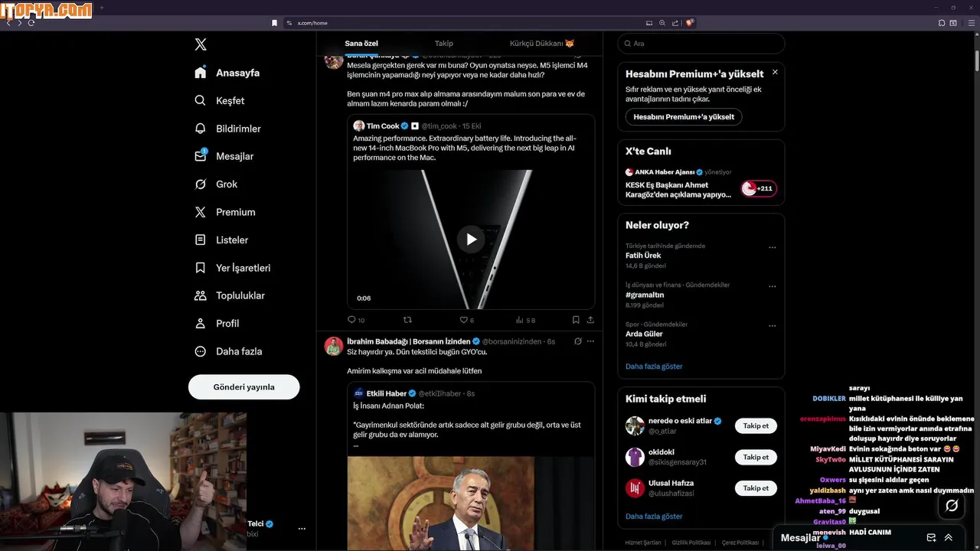Open Topluluklar communities
This screenshot has height=551, width=980.
(x=229, y=295)
